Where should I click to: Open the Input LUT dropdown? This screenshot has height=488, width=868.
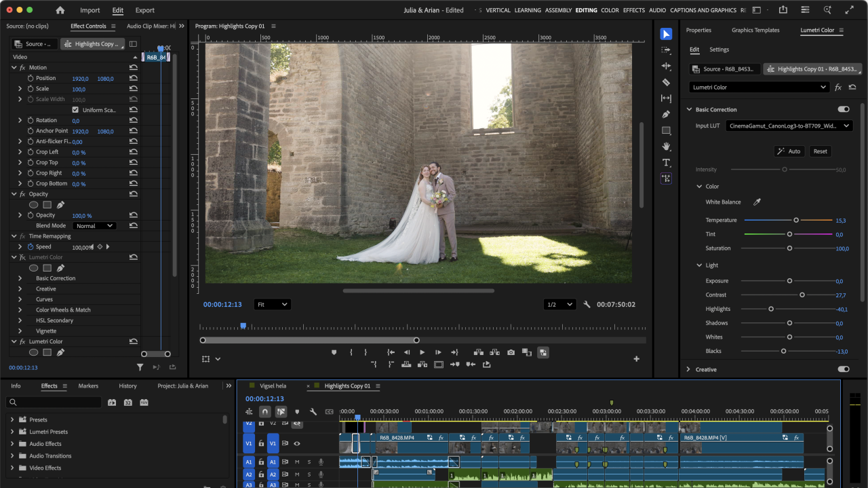tap(789, 126)
